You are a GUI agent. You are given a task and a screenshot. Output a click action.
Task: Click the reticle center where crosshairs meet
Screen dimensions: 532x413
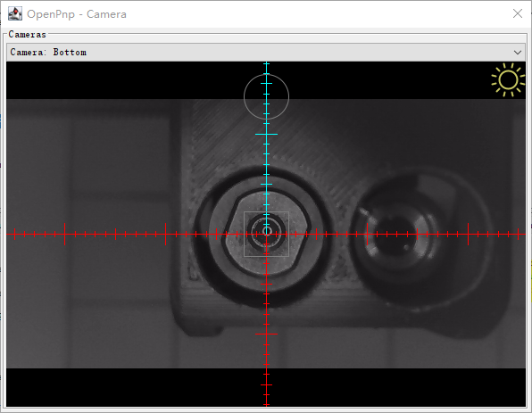pyautogui.click(x=266, y=234)
